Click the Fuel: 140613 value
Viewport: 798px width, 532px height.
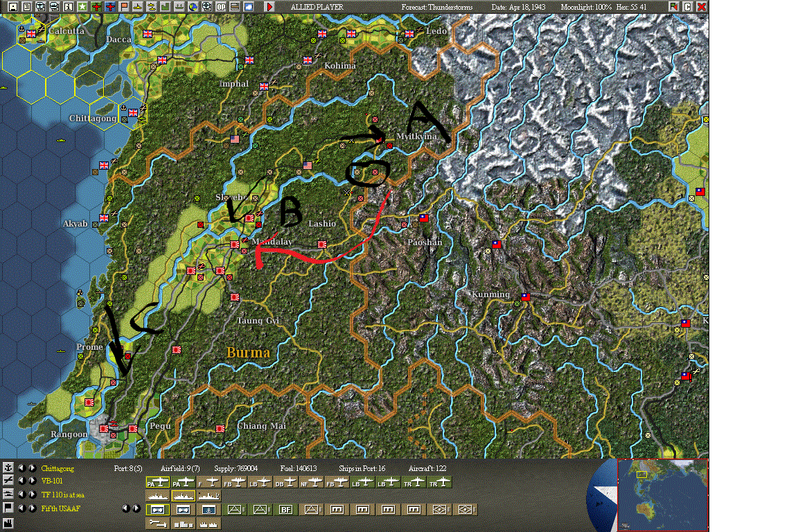point(299,468)
